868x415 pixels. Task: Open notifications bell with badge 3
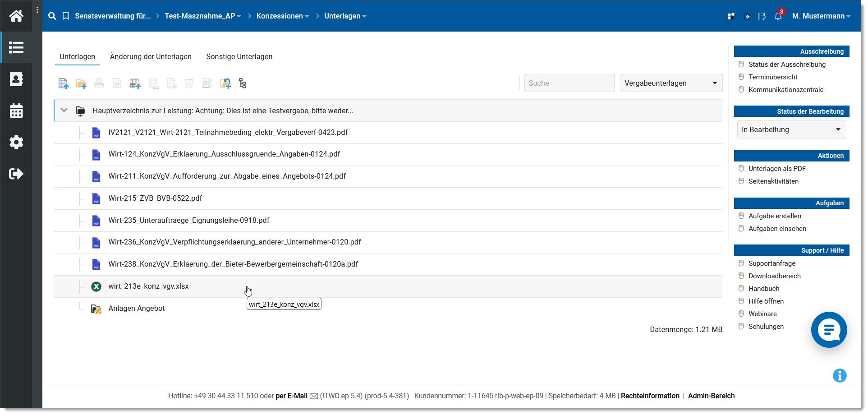pyautogui.click(x=779, y=15)
